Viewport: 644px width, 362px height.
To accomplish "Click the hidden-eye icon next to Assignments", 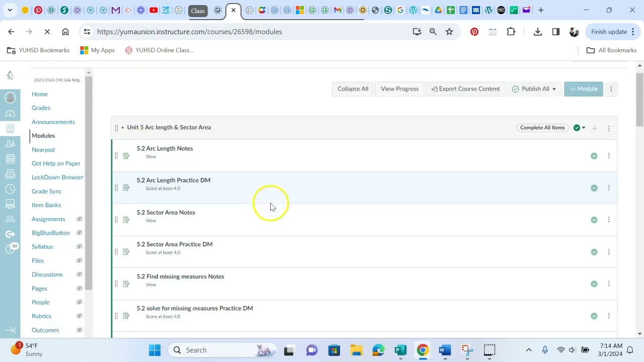I will coord(79,219).
